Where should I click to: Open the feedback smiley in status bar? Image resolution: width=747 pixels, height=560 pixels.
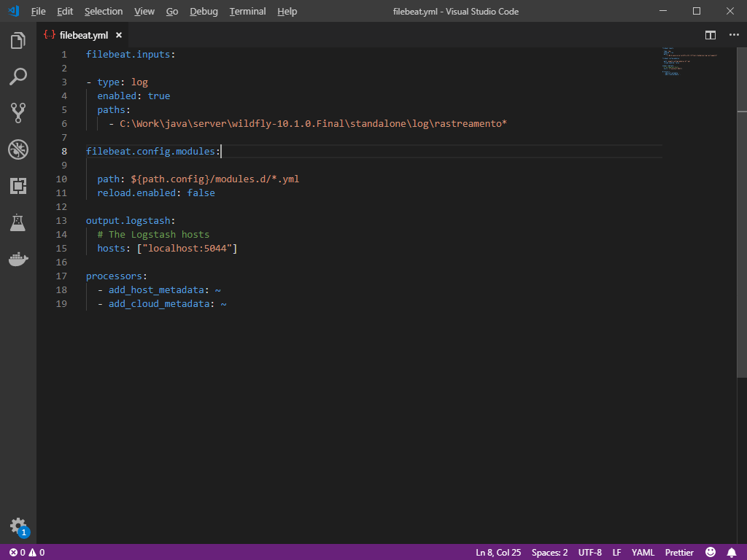coord(711,553)
